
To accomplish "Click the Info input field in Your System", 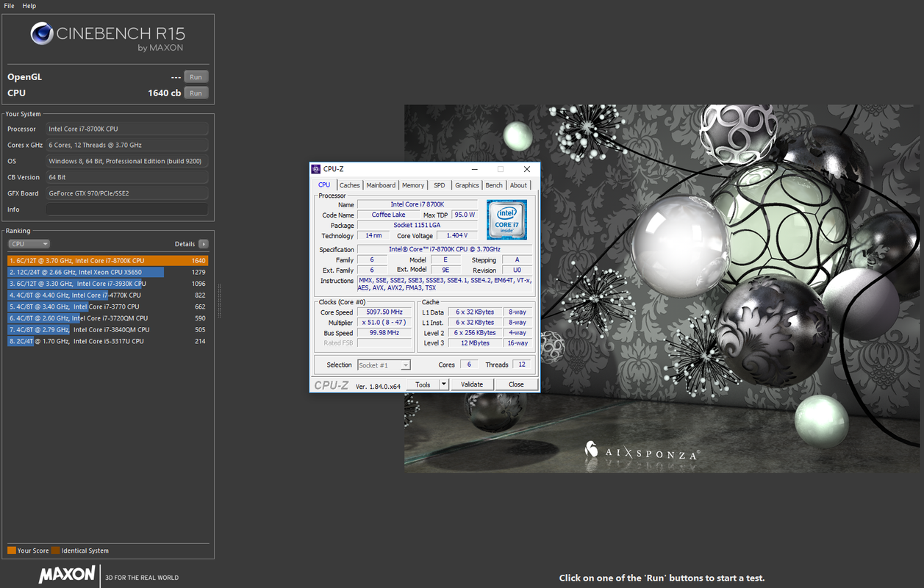I will click(127, 209).
